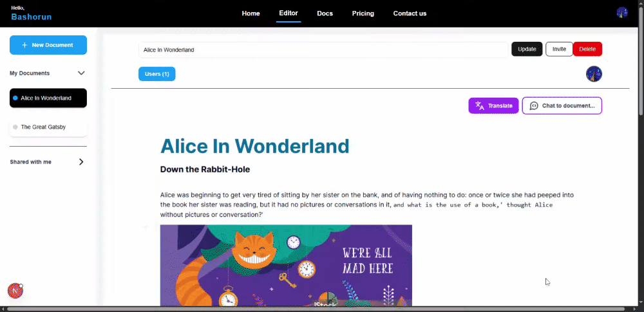Open the Docs nav item
The height and width of the screenshot is (312, 644).
pos(325,14)
